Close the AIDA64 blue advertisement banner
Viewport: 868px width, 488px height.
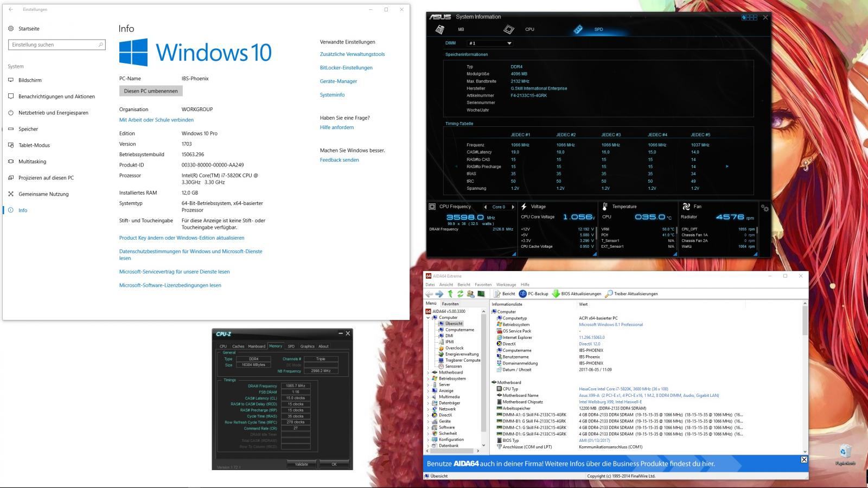(x=804, y=460)
